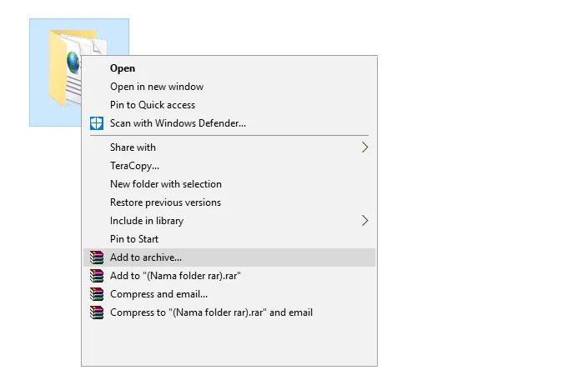This screenshot has width=588, height=380.
Task: Choose Compress to "(Nama folder rar).rar" and email
Action: [x=229, y=312]
